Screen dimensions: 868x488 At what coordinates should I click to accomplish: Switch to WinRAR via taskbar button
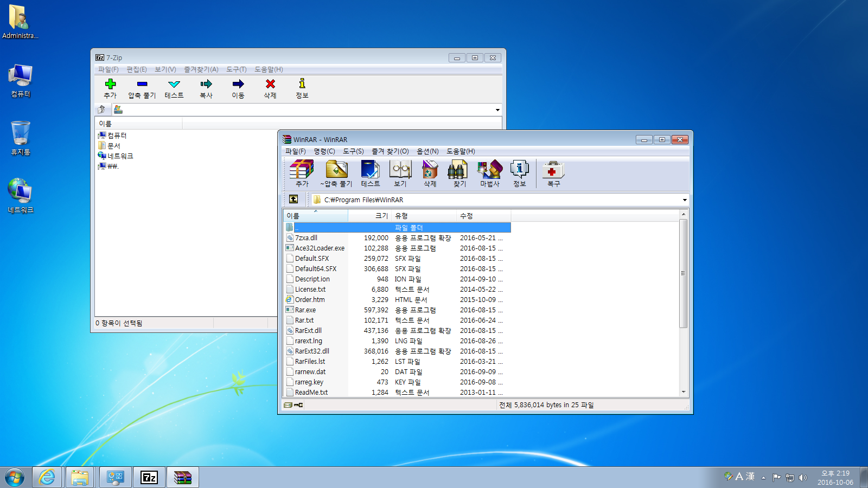click(x=183, y=477)
